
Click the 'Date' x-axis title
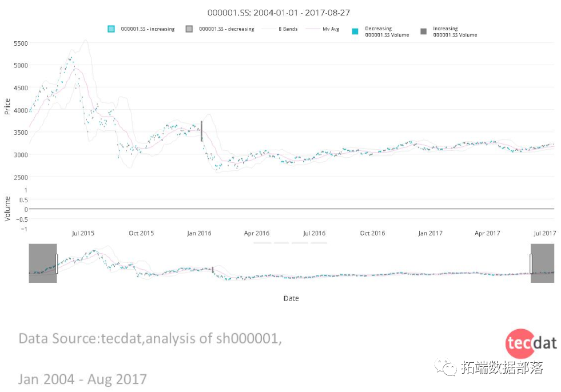(x=291, y=298)
